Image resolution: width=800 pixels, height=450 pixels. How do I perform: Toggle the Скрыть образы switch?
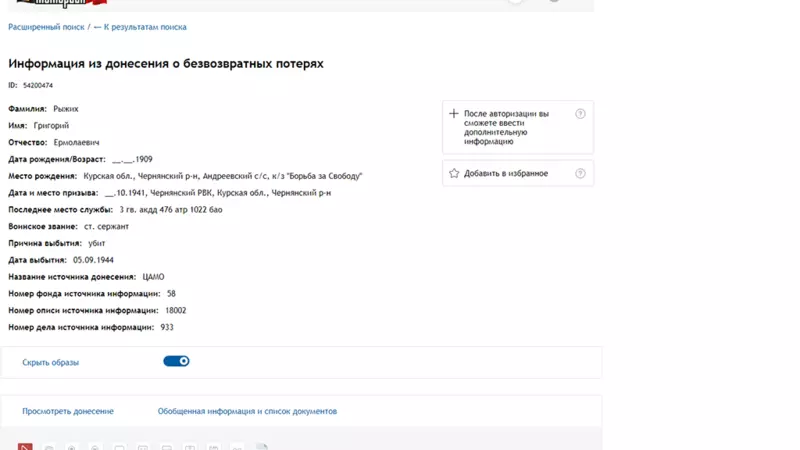[177, 361]
